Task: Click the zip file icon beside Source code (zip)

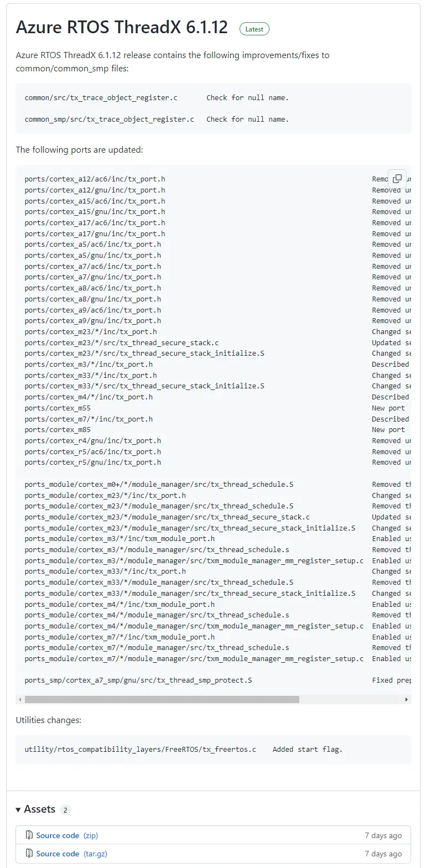Action: [29, 835]
